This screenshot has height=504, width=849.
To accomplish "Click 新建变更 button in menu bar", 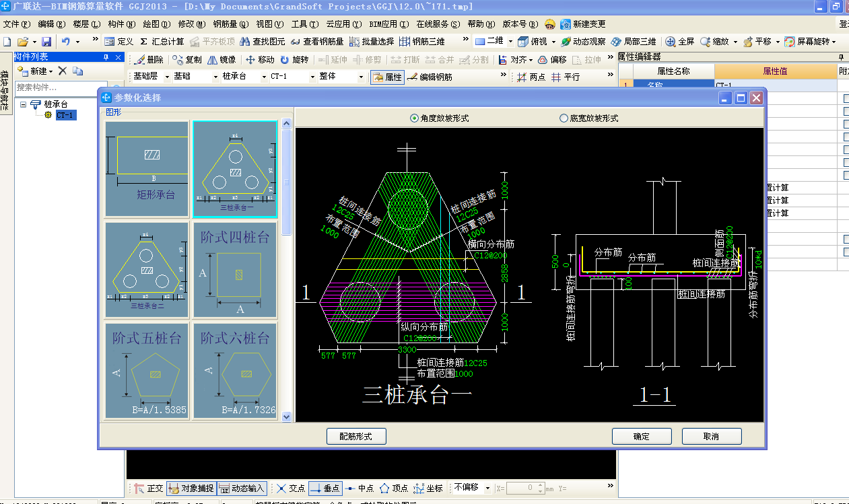I will click(583, 24).
